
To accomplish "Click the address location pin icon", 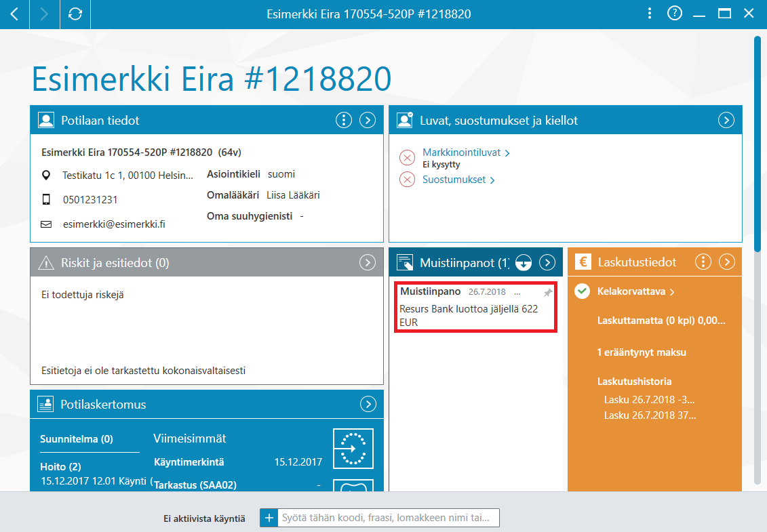I will coord(46,175).
